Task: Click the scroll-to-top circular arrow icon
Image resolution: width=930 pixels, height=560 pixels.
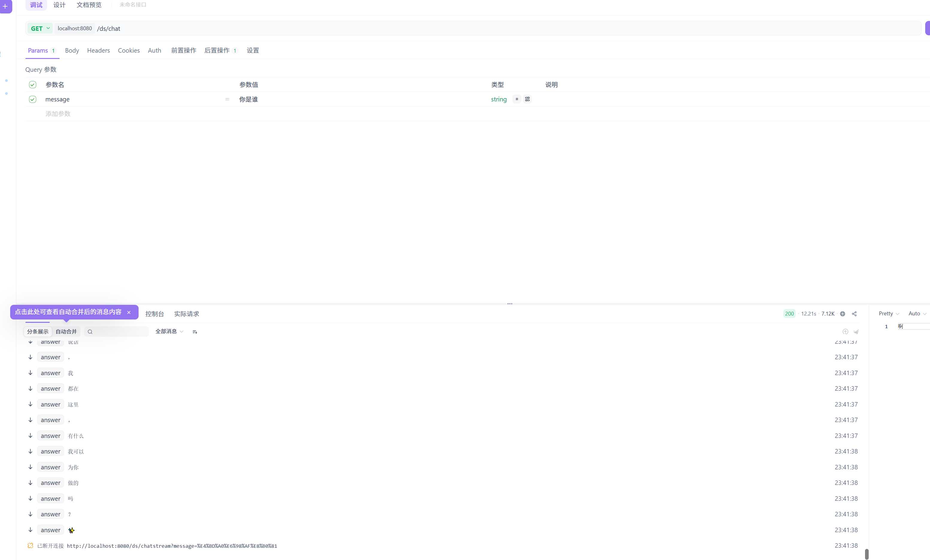Action: point(845,331)
